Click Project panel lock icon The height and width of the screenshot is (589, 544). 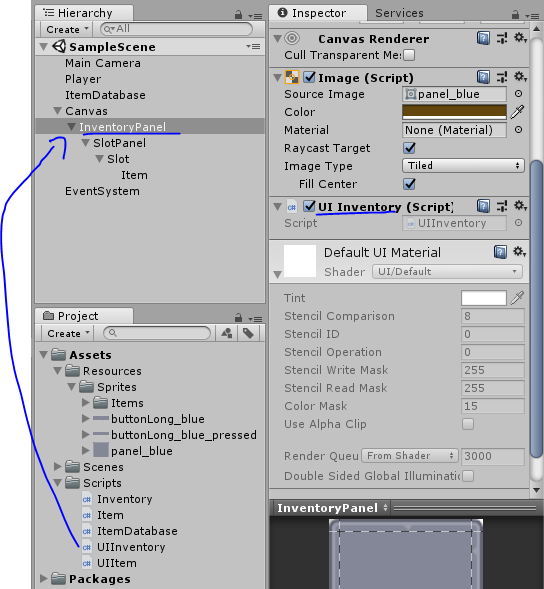(238, 318)
